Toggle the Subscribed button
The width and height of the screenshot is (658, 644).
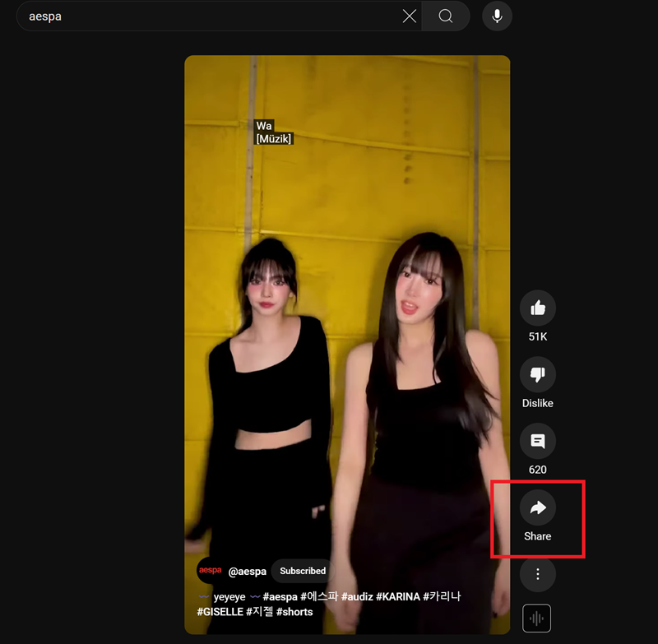point(303,571)
